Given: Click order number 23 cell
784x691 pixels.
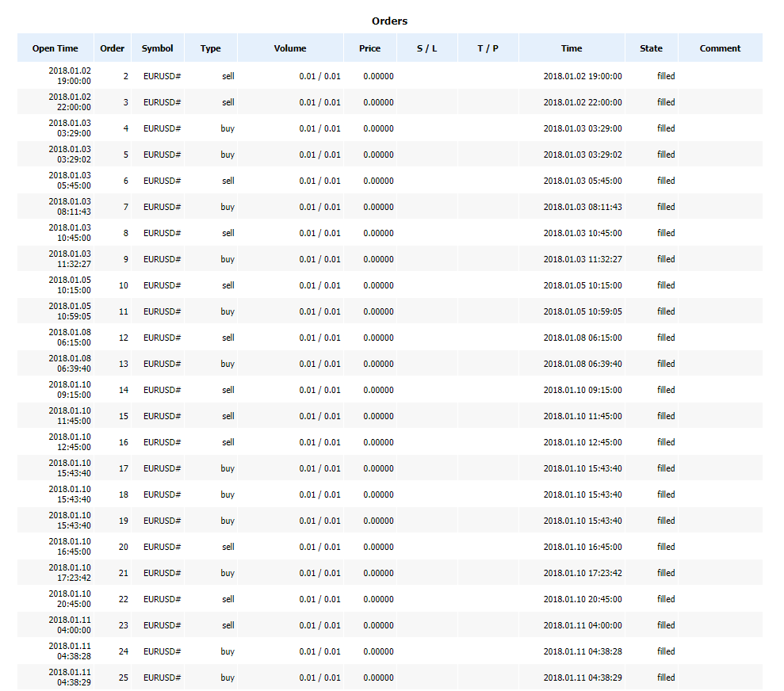Looking at the screenshot, I should pos(113,625).
